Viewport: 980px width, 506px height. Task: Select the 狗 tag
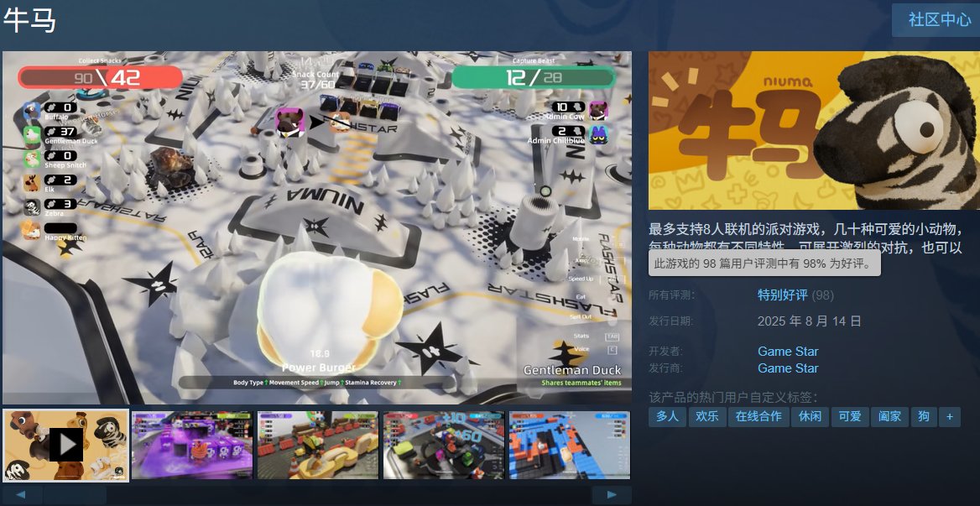pyautogui.click(x=924, y=417)
